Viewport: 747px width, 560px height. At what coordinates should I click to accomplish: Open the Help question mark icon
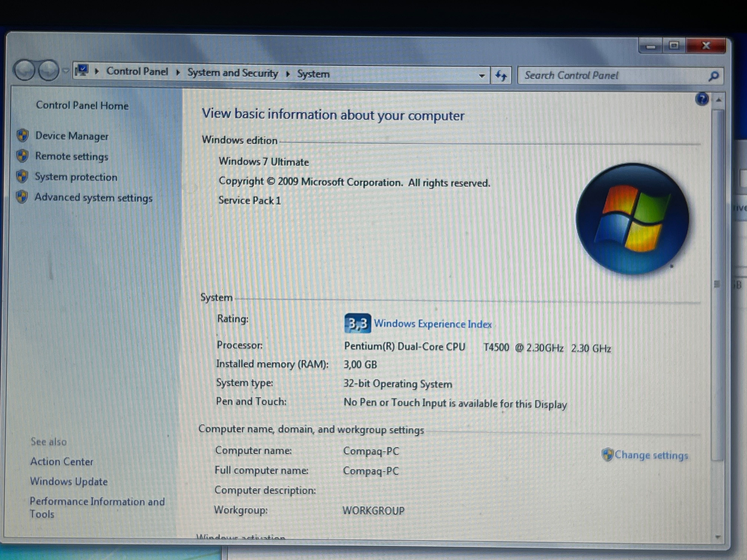702,99
